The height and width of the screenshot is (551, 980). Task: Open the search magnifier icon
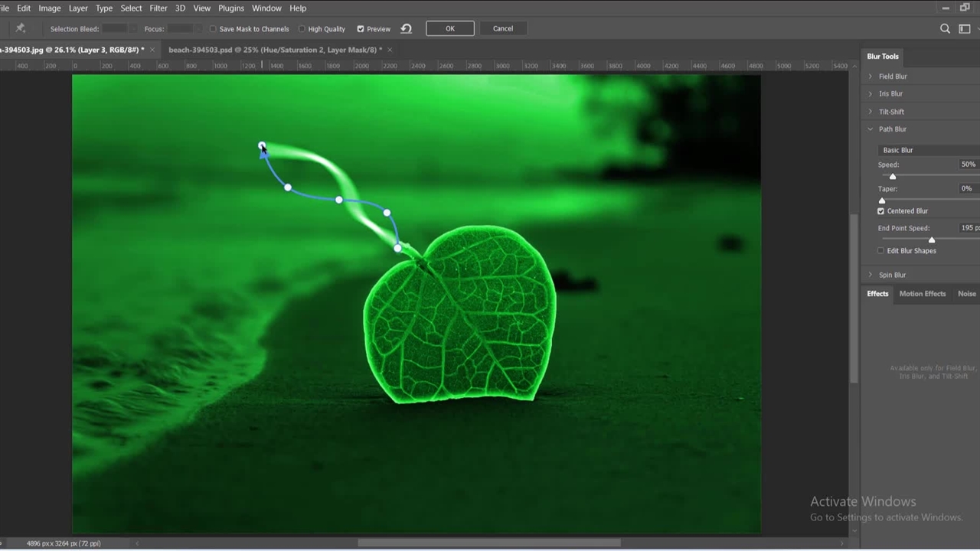tap(945, 28)
